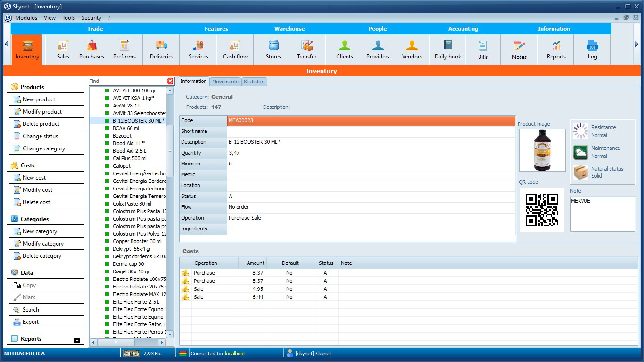Screen dimensions: 644x362
Task: Open the Deliveries module
Action: 161,49
